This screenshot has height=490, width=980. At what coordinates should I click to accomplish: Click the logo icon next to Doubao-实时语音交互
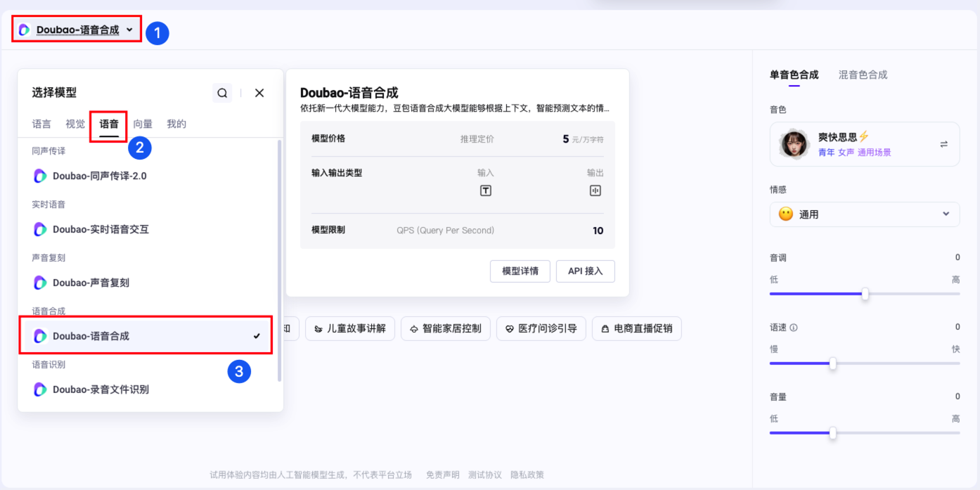(40, 229)
